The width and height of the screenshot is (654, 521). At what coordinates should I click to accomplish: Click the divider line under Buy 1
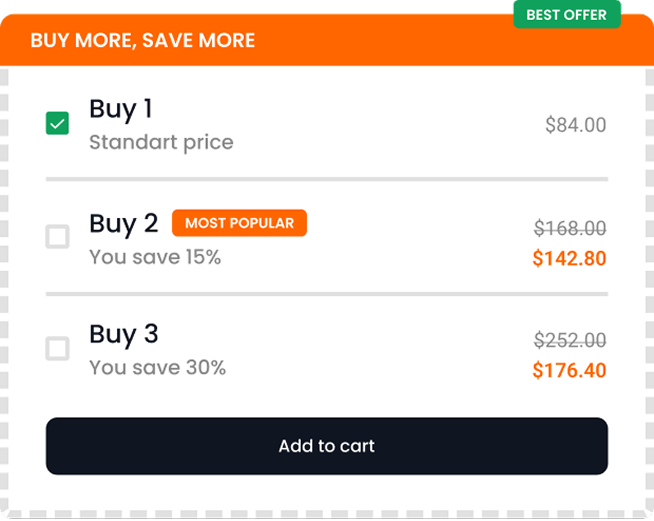tap(327, 179)
